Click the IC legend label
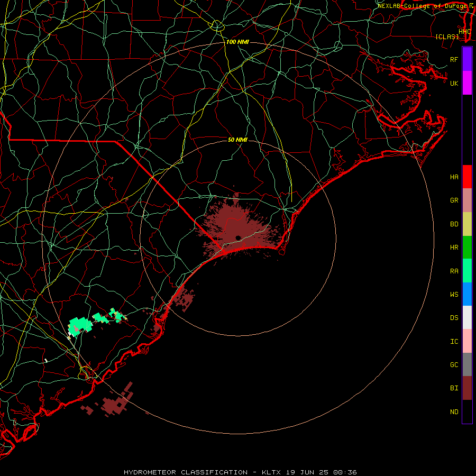 pos(454,342)
